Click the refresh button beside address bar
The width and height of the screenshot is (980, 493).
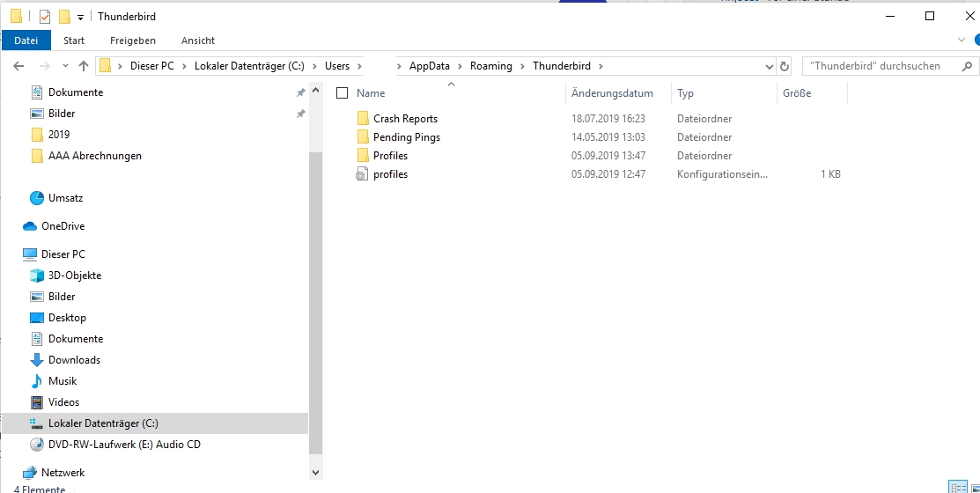[x=785, y=66]
